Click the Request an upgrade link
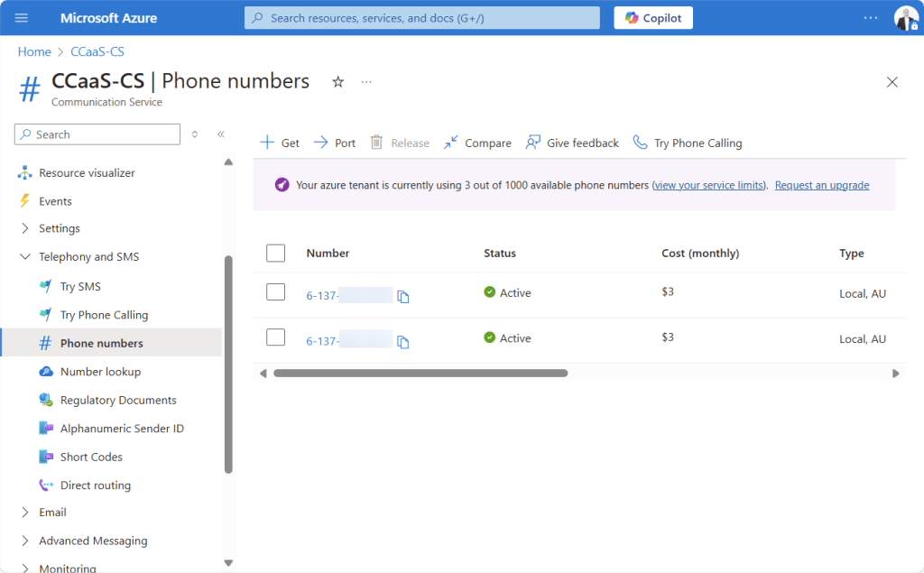The width and height of the screenshot is (924, 573). pos(821,185)
